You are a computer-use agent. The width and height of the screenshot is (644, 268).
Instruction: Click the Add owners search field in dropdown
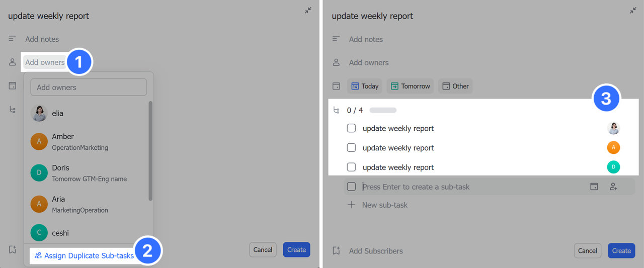pyautogui.click(x=89, y=87)
